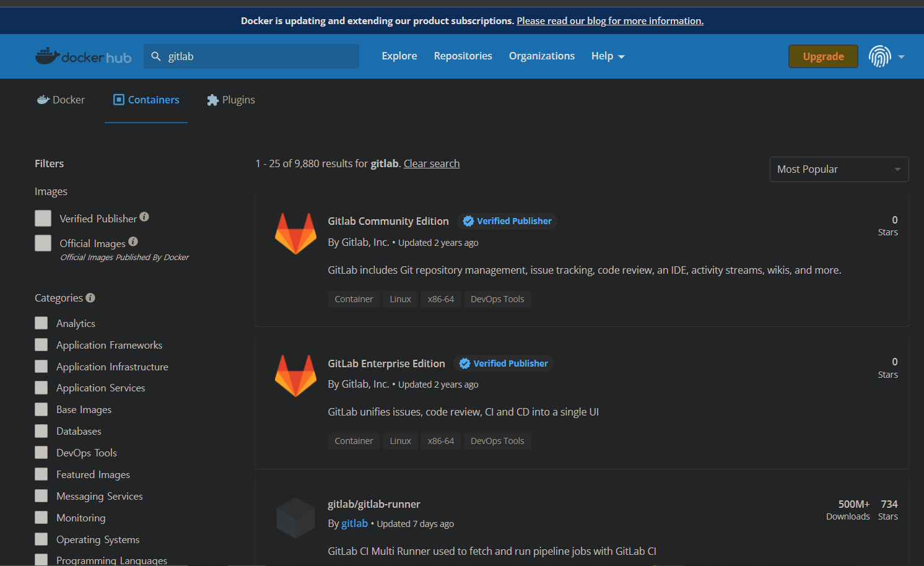Click the Docker whale tab icon
This screenshot has width=924, height=566.
(x=43, y=100)
